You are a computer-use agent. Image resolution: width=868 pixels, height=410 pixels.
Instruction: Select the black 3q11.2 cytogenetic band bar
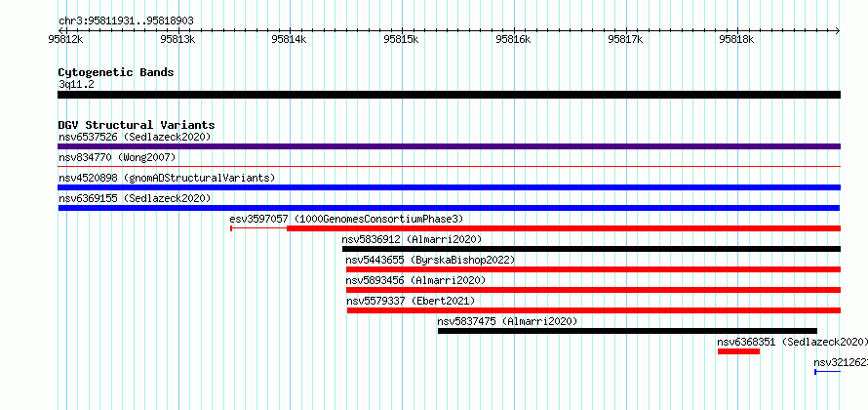[449, 95]
